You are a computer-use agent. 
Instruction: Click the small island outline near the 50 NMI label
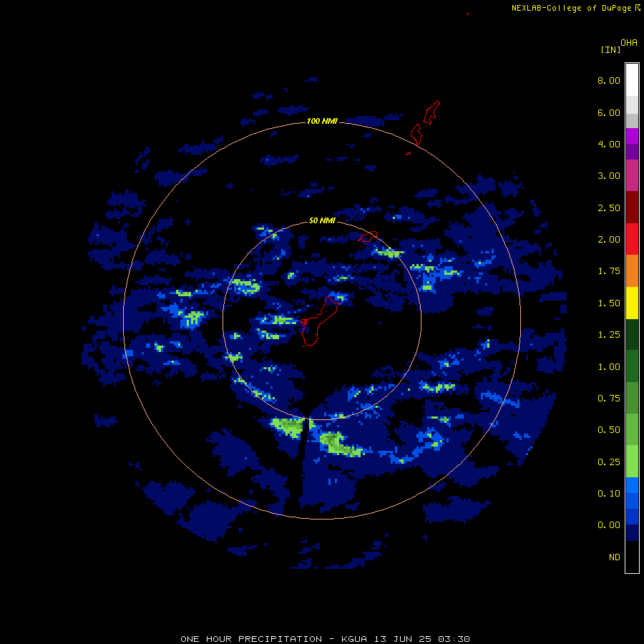coord(368,237)
